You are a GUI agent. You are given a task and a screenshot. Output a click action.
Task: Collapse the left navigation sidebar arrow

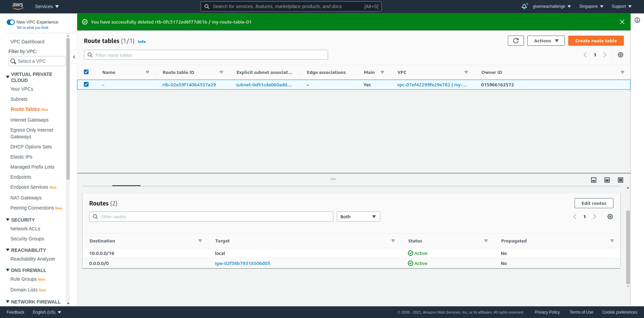coord(74,57)
